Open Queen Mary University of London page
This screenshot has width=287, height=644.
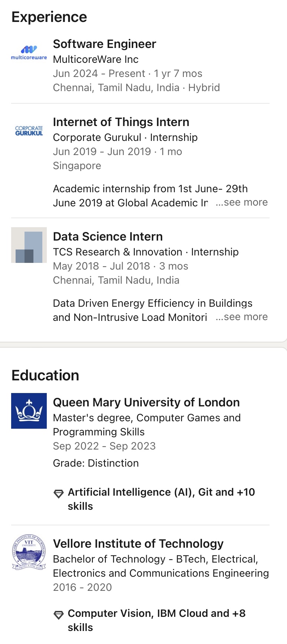(x=146, y=402)
